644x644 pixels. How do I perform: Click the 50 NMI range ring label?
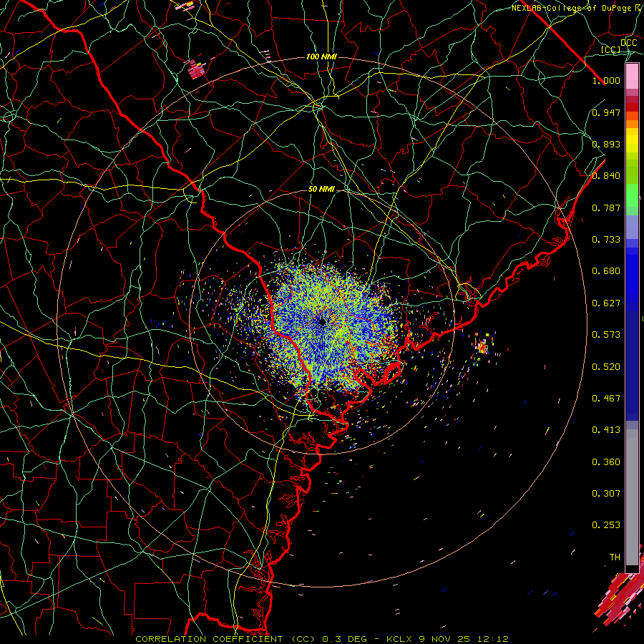(321, 189)
